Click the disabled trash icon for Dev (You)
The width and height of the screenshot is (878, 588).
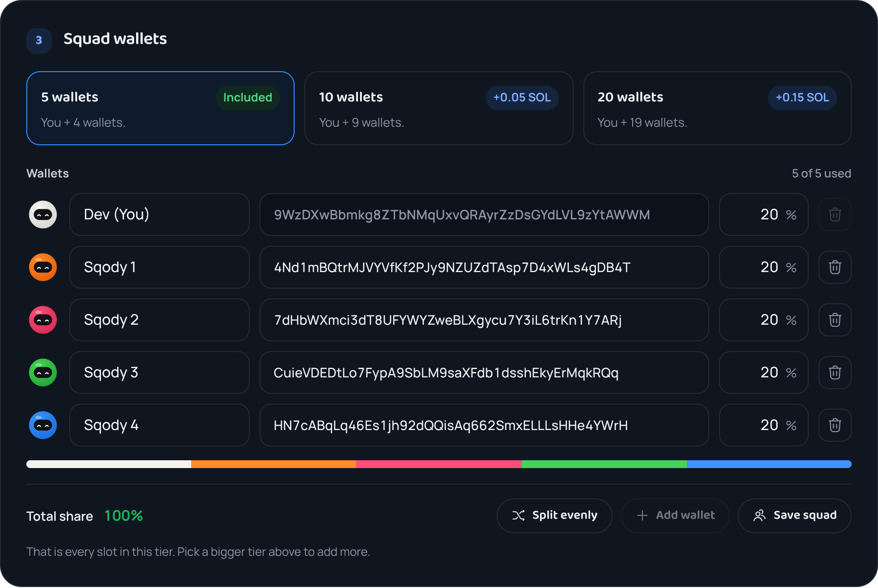tap(835, 215)
